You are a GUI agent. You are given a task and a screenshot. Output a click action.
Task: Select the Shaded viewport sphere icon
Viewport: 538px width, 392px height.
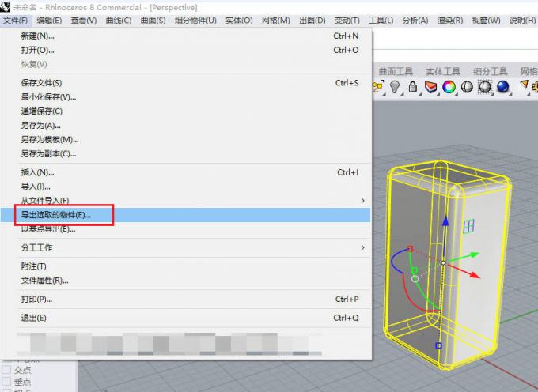(467, 87)
